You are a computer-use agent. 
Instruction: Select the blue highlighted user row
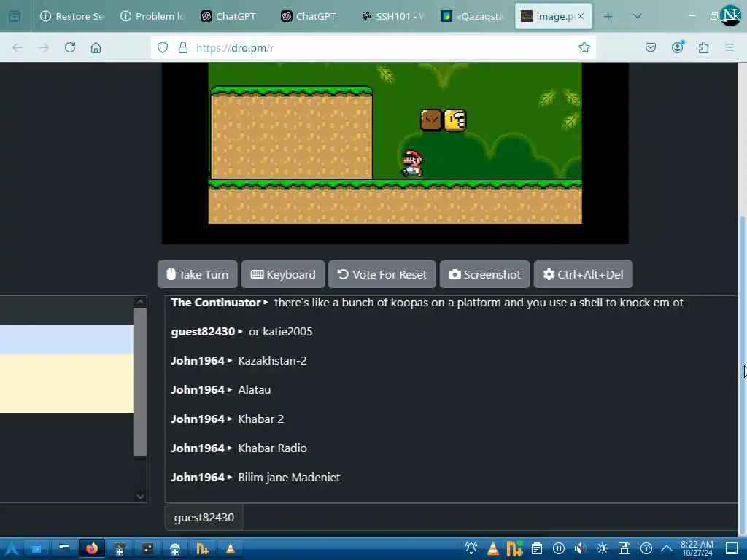click(66, 340)
